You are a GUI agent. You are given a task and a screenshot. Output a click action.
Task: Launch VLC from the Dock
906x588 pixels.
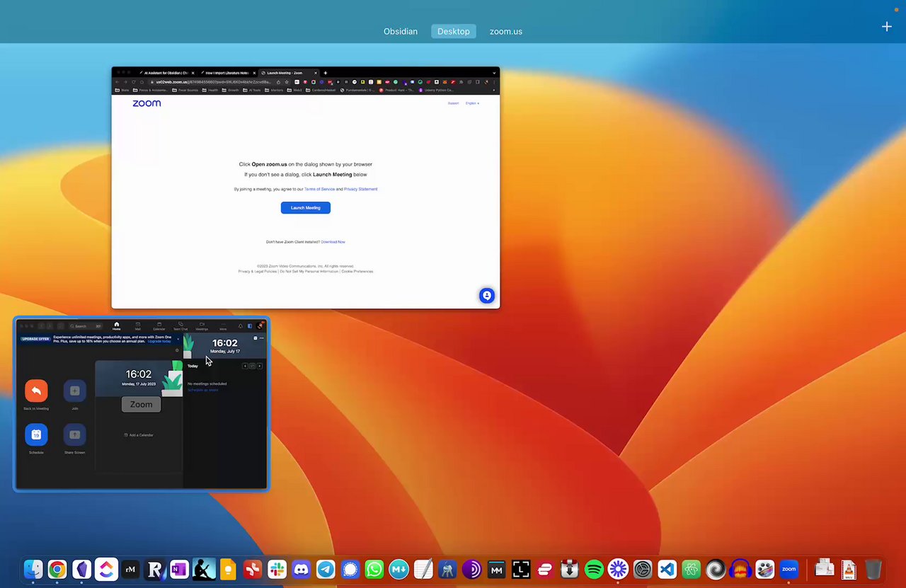849,569
